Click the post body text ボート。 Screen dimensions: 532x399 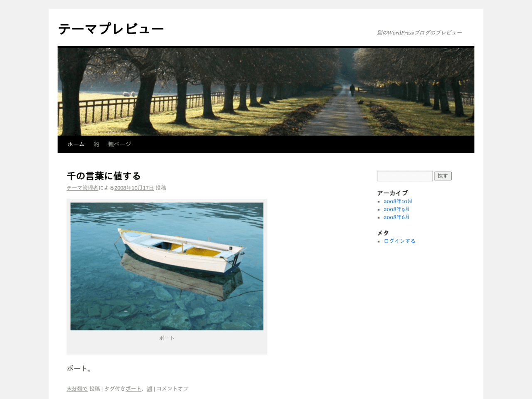point(80,368)
